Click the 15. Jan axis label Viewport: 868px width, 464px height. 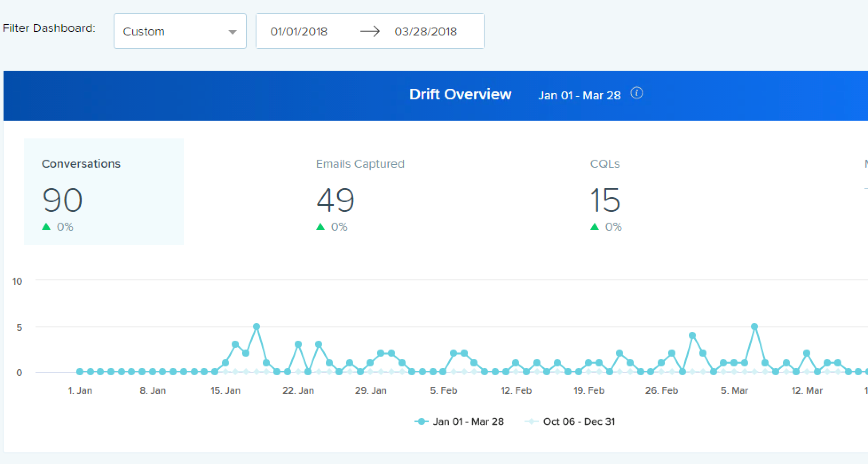tap(225, 391)
